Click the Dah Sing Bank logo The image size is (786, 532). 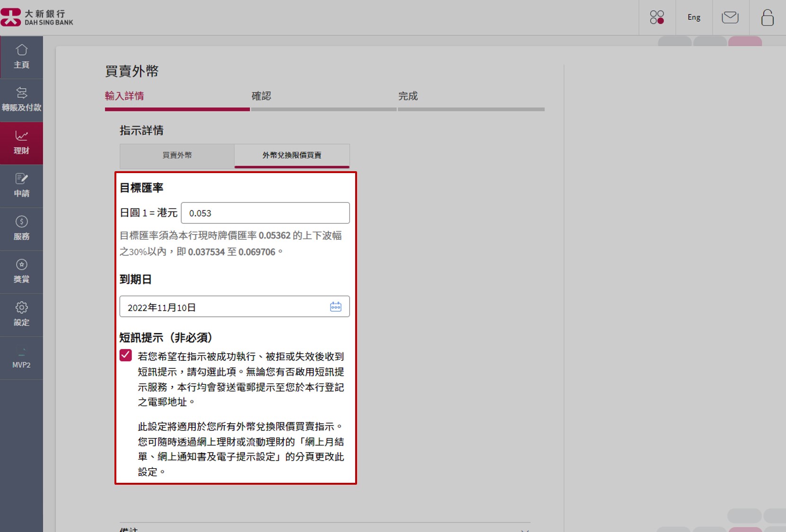coord(37,17)
